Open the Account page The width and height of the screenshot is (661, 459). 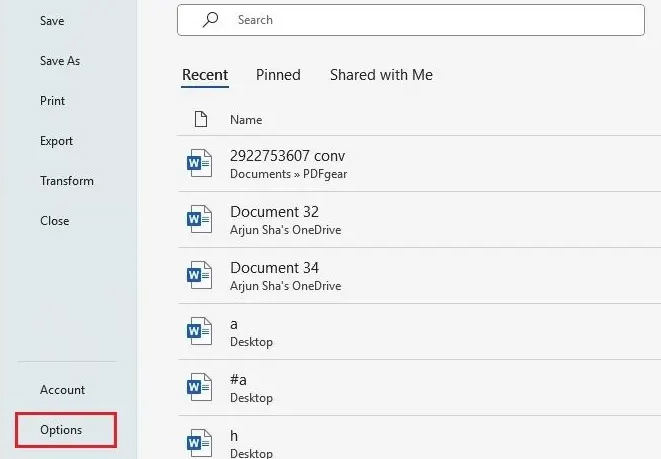coord(62,390)
